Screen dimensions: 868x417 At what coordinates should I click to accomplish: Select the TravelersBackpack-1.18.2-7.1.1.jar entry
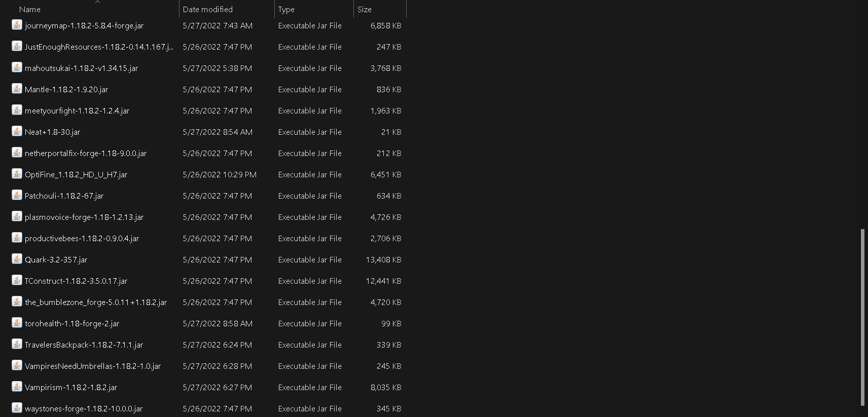(84, 345)
